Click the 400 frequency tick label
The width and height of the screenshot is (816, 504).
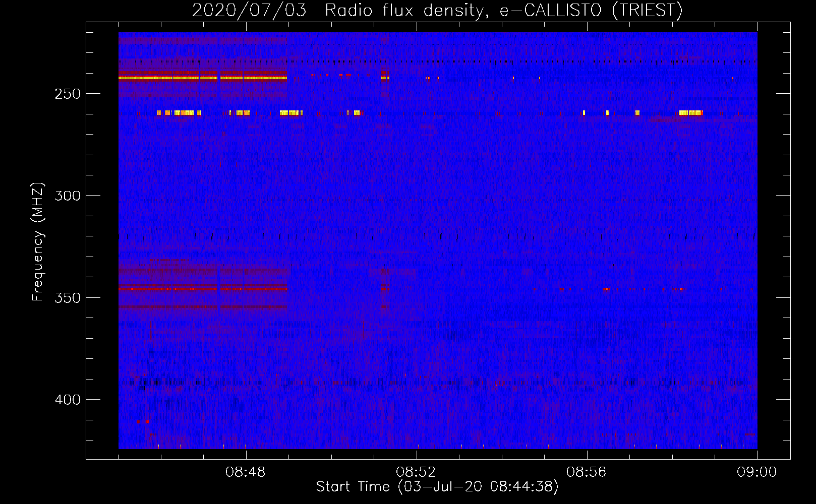click(x=68, y=400)
